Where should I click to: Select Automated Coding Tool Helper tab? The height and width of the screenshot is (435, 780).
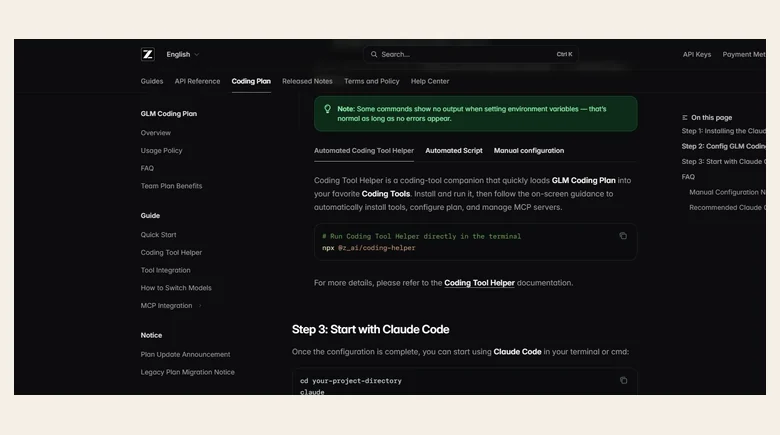[364, 150]
